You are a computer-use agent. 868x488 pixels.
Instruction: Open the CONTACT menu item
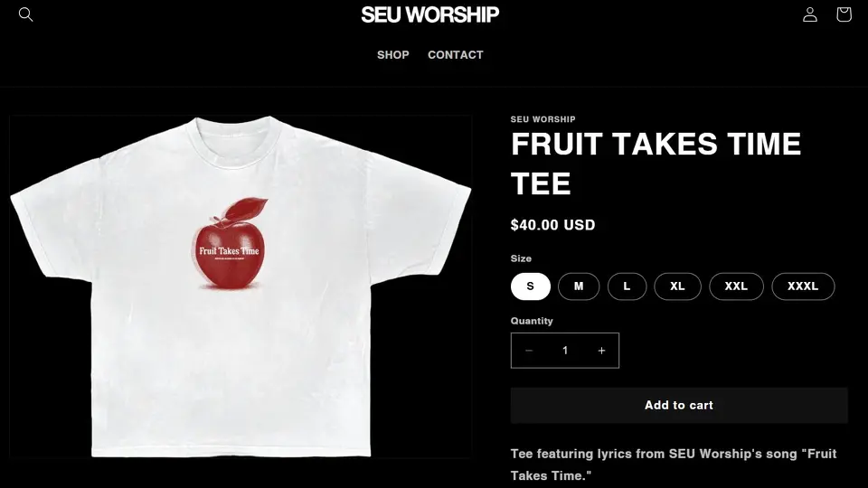(455, 55)
